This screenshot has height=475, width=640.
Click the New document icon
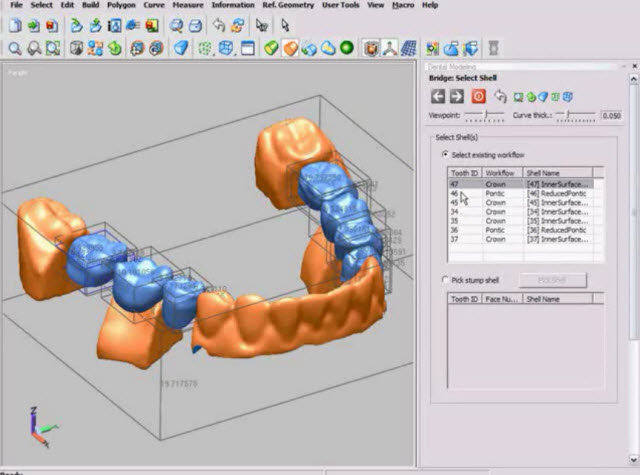tap(15, 26)
